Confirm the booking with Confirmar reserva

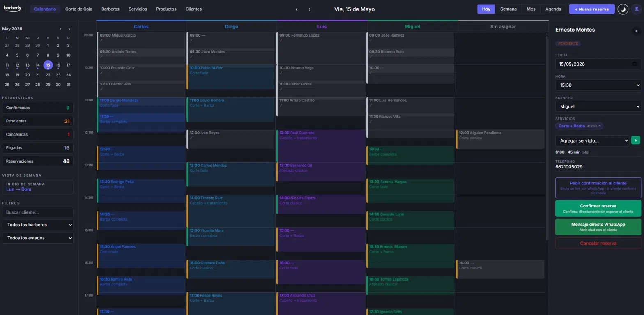coord(598,208)
